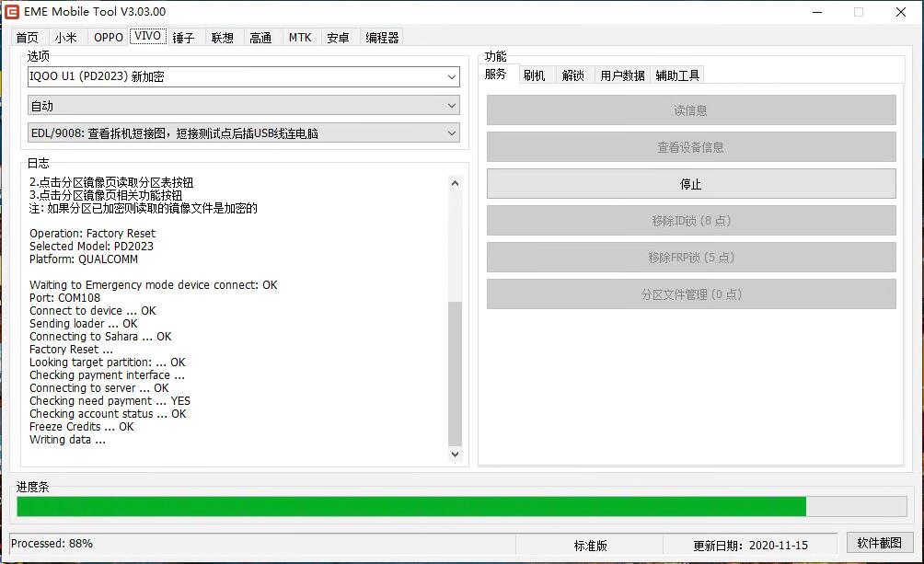This screenshot has width=924, height=564.
Task: Click the 读信息 button
Action: 691,110
